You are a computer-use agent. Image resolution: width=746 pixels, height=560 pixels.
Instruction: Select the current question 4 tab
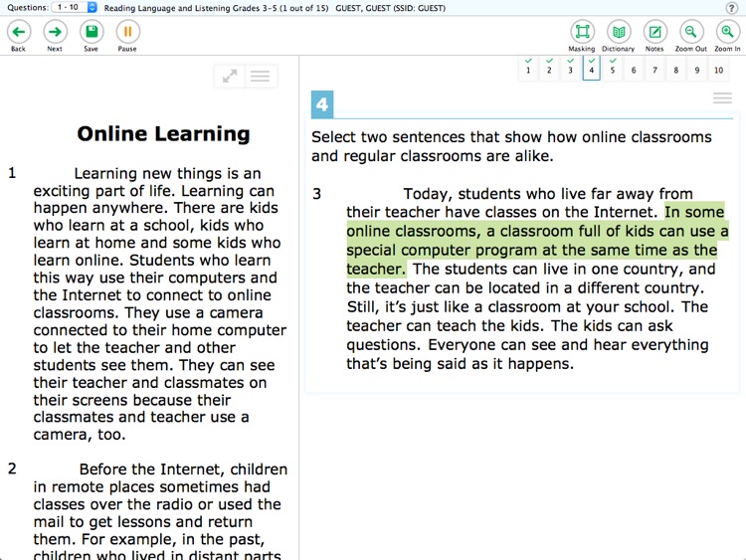coord(592,68)
